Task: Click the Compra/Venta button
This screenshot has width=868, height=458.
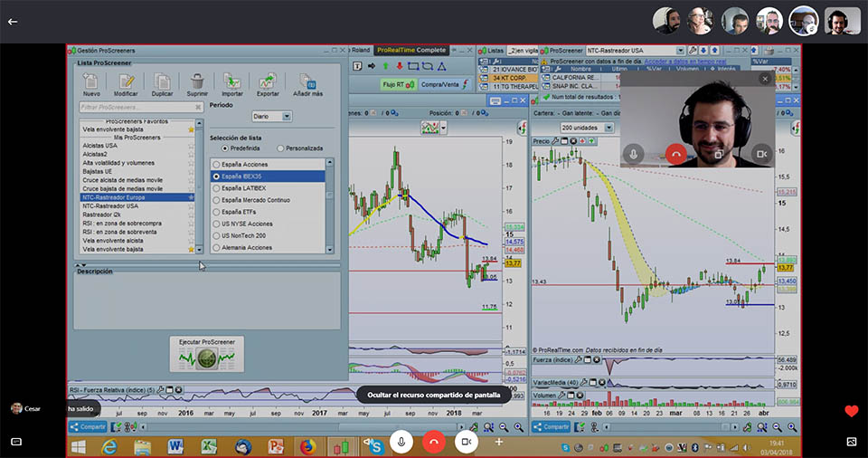Action: (439, 84)
